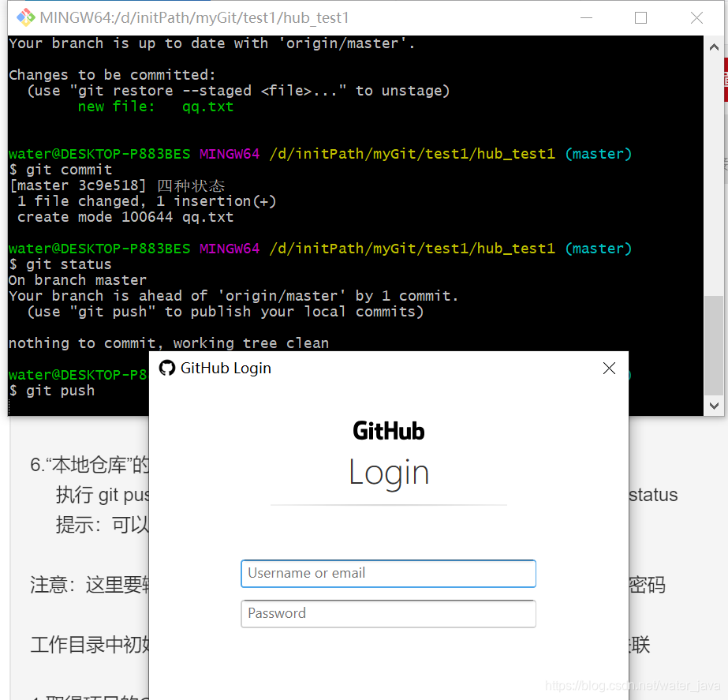Click the terminal scrollbar up arrow

click(714, 47)
